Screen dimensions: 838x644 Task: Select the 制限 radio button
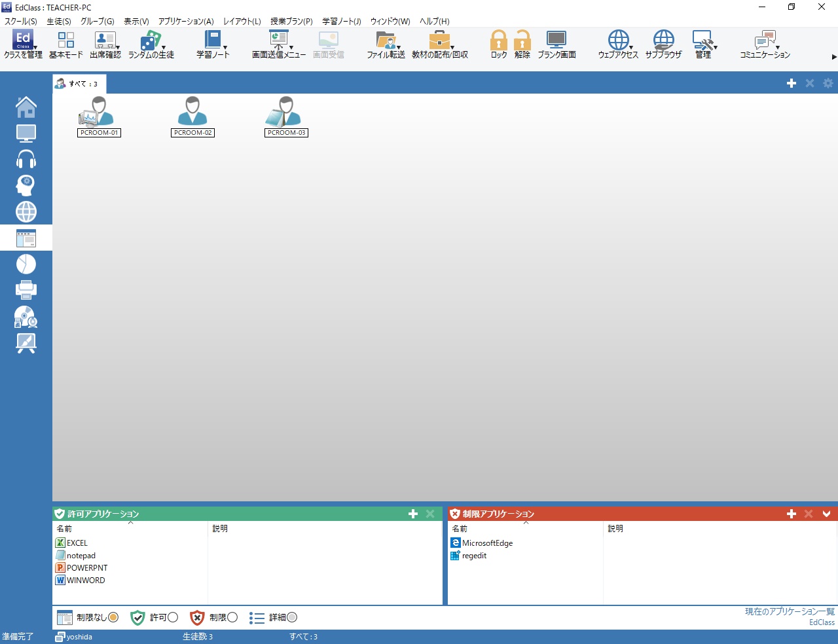[x=232, y=617]
